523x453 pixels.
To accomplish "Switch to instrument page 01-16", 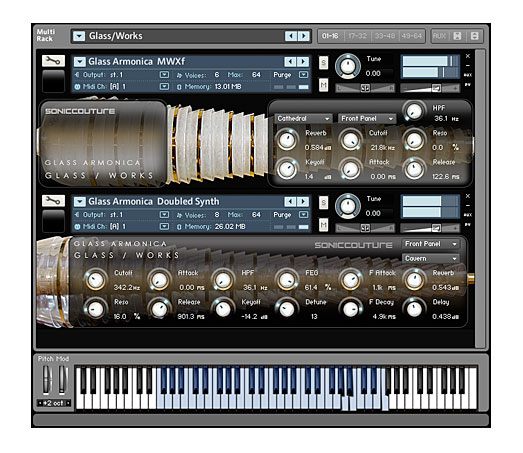I will pyautogui.click(x=330, y=36).
